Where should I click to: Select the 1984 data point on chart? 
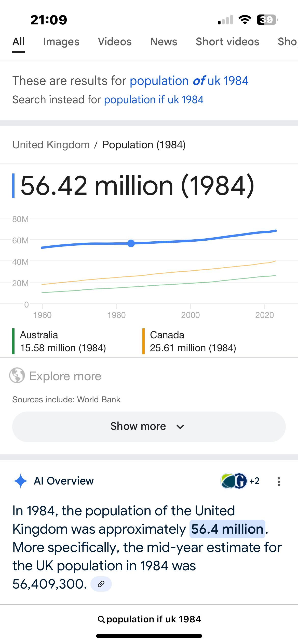131,243
